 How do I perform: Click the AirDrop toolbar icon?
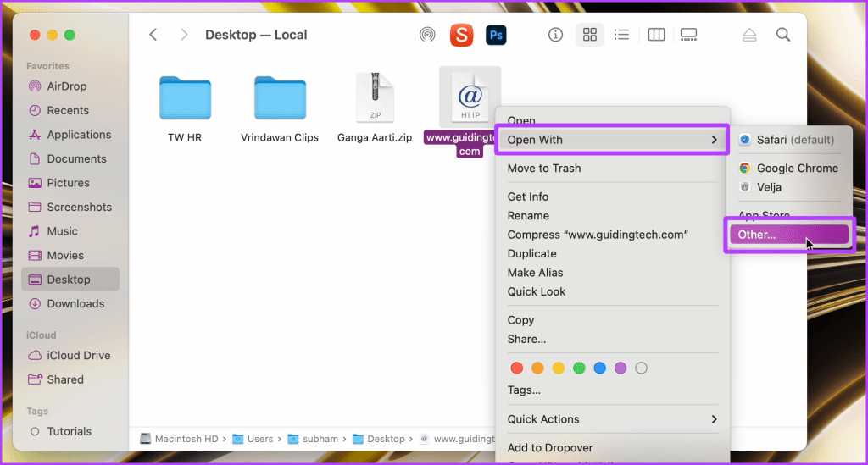427,35
